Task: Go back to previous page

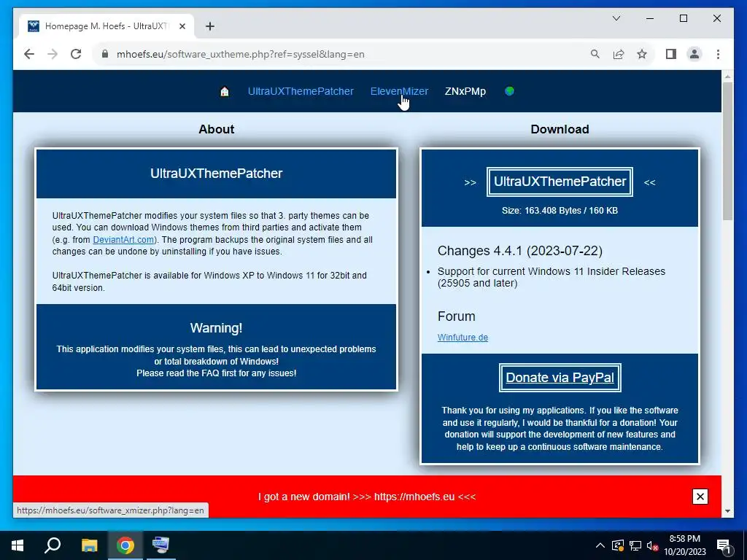Action: pyautogui.click(x=29, y=54)
